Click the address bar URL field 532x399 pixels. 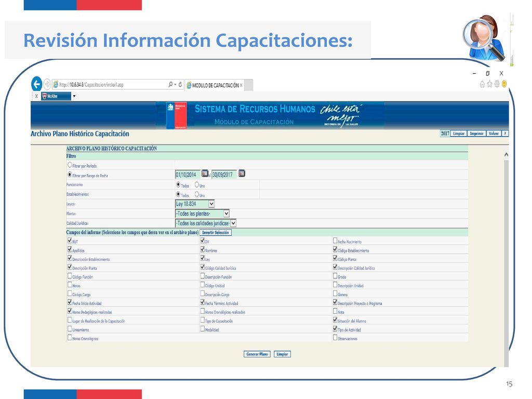pyautogui.click(x=110, y=85)
